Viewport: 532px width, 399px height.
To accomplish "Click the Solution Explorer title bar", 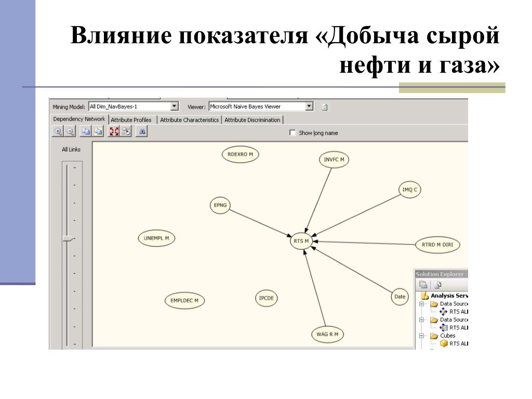I will click(x=442, y=274).
